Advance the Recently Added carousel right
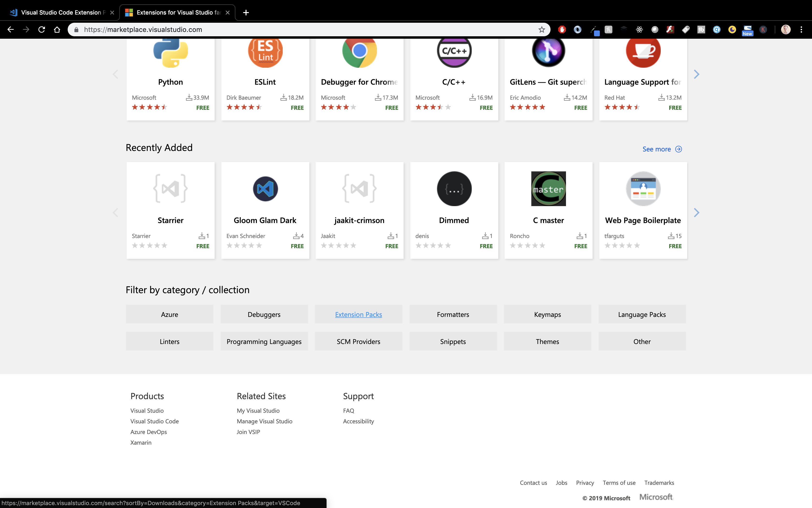This screenshot has height=508, width=812. 696,212
